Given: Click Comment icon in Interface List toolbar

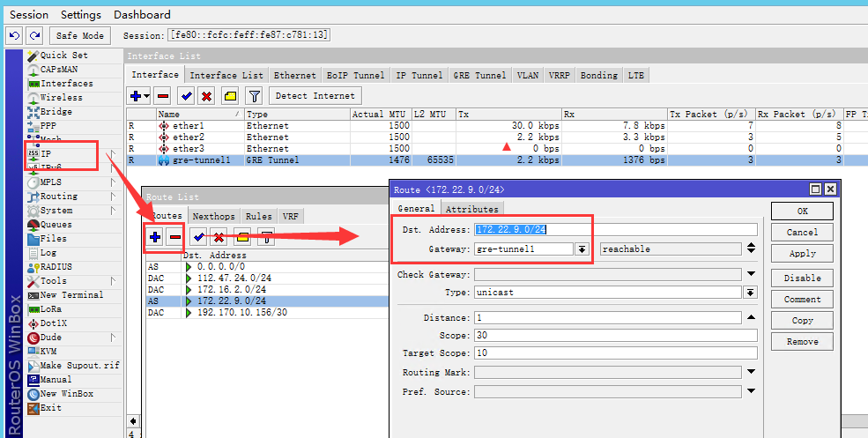Looking at the screenshot, I should (x=230, y=96).
